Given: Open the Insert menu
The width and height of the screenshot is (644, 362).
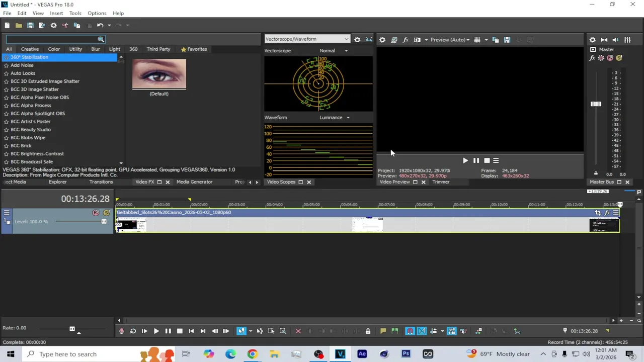Looking at the screenshot, I should [x=56, y=13].
